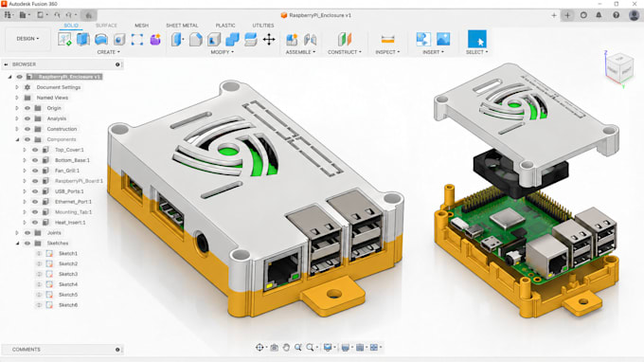
Task: Select the Combine tool icon
Action: 232,40
